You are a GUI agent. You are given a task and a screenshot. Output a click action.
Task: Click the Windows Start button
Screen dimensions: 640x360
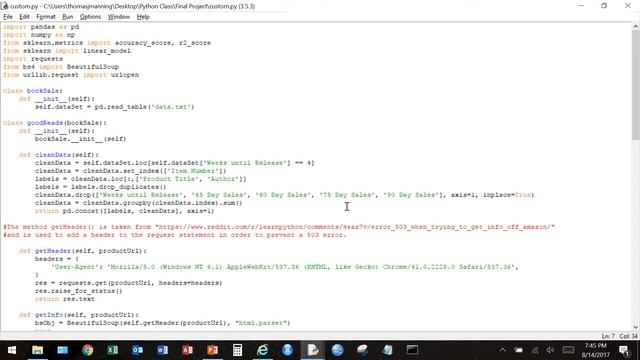point(12,350)
